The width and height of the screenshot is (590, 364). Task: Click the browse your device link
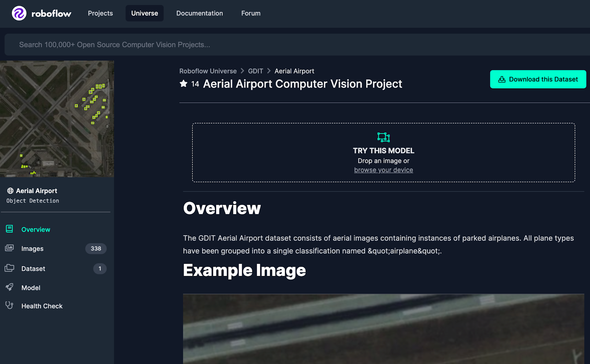383,170
